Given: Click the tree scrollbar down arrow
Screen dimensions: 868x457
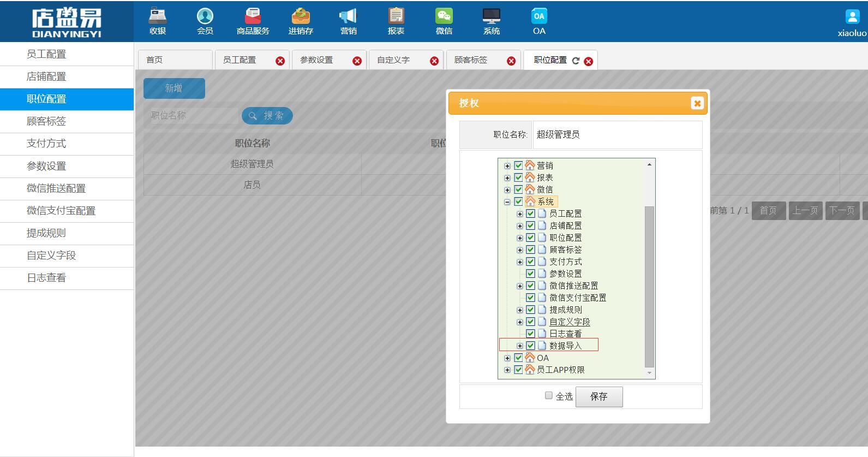Looking at the screenshot, I should 649,373.
